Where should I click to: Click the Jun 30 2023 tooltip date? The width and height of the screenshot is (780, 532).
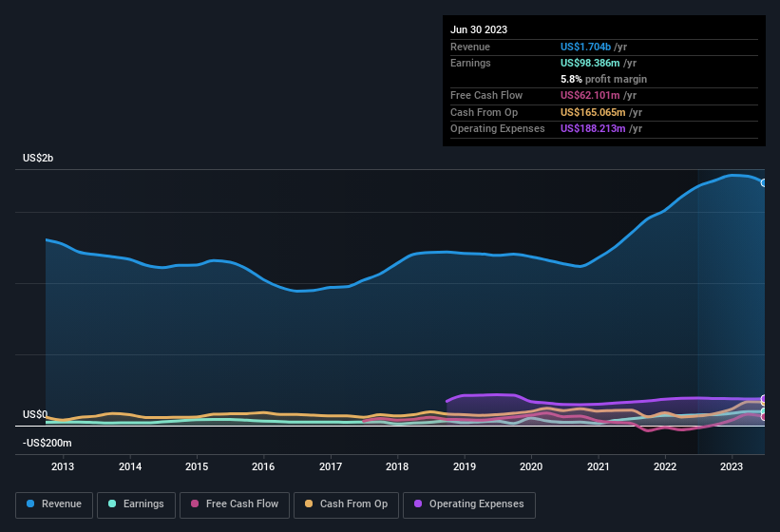pyautogui.click(x=479, y=29)
